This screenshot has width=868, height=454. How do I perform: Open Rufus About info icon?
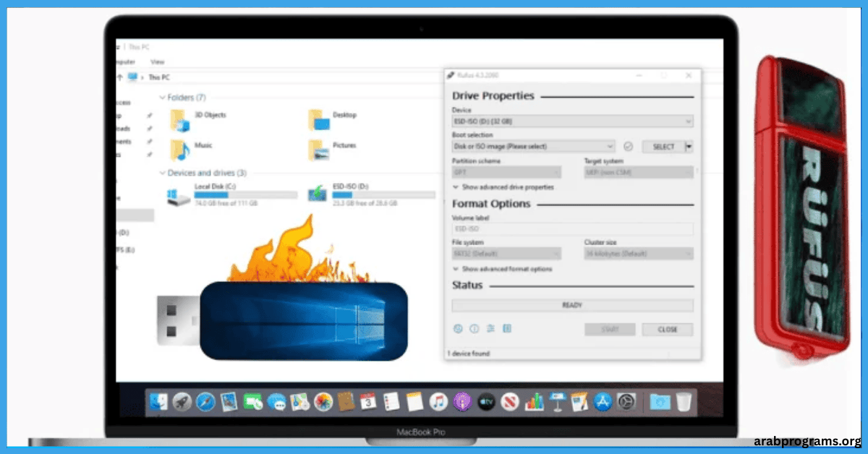point(475,329)
